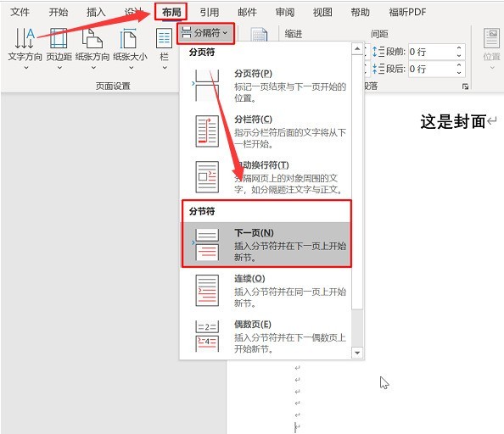Decrease 段后 spacing with down arrow

[459, 73]
